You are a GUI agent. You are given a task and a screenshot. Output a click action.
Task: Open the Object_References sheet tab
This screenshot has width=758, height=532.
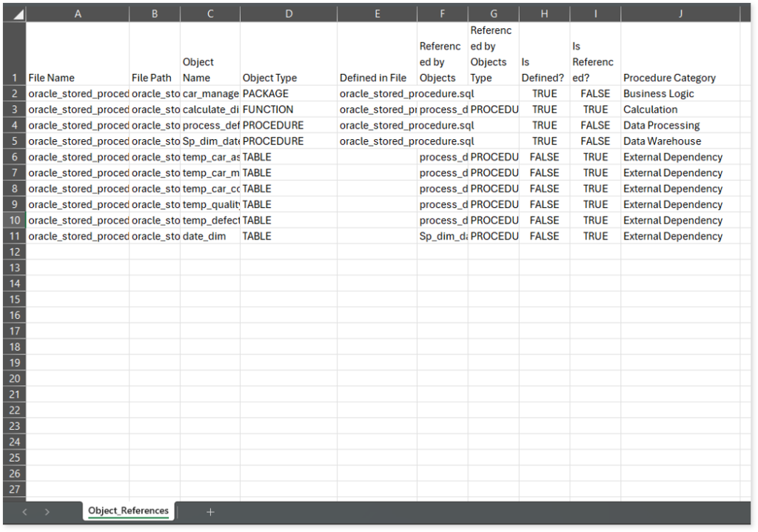[x=128, y=511]
